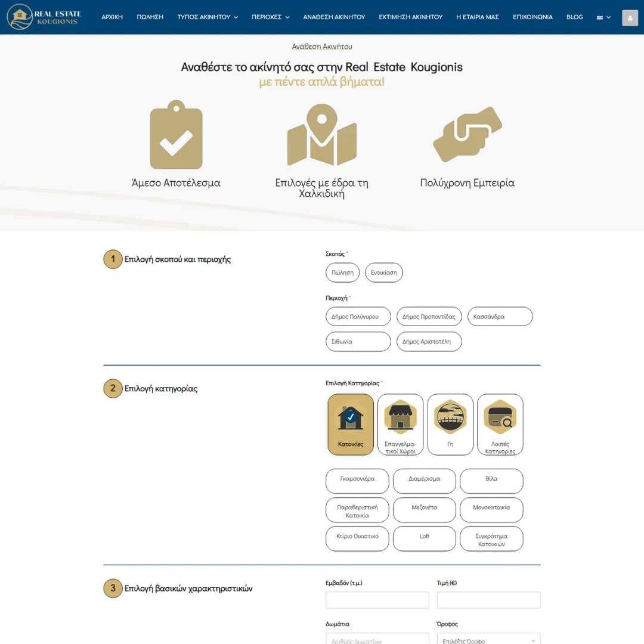
Task: Open ΑΝΑΘΕΣΗ ΑΚΙΝΗΤΟΥ in the navigation
Action: [x=334, y=17]
